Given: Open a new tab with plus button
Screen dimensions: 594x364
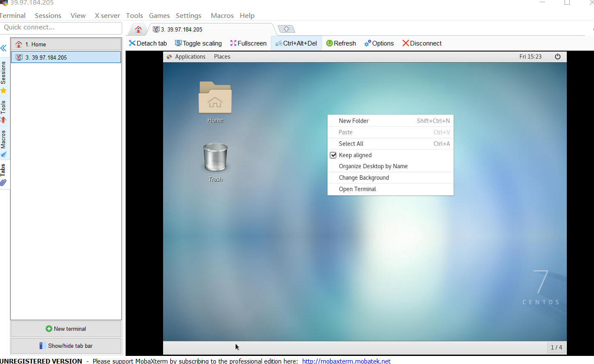Looking at the screenshot, I should tap(286, 29).
